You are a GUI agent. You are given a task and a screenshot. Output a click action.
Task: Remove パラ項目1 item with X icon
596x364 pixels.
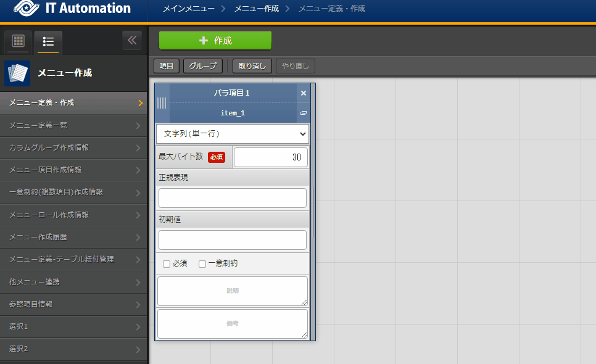[x=304, y=93]
